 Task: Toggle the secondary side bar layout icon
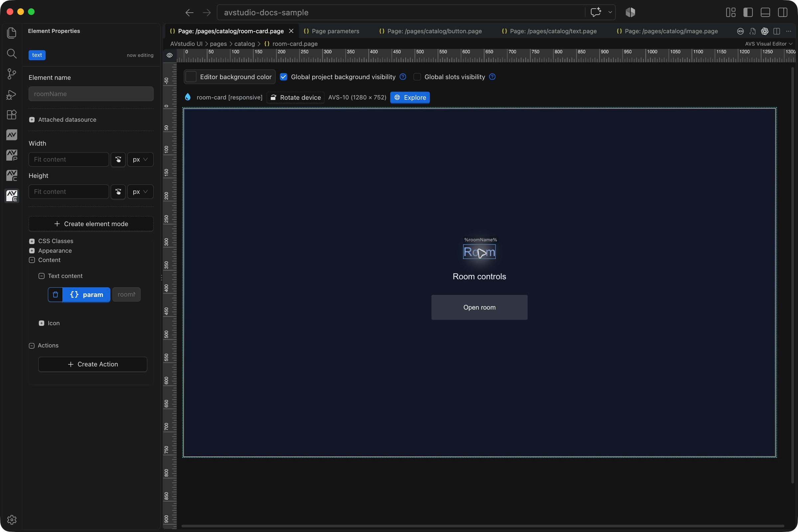point(782,13)
